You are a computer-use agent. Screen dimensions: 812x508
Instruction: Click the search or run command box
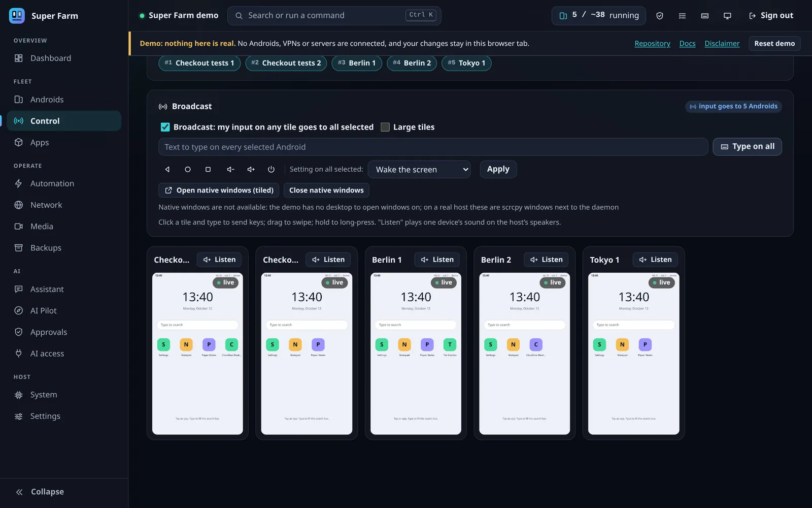click(334, 16)
